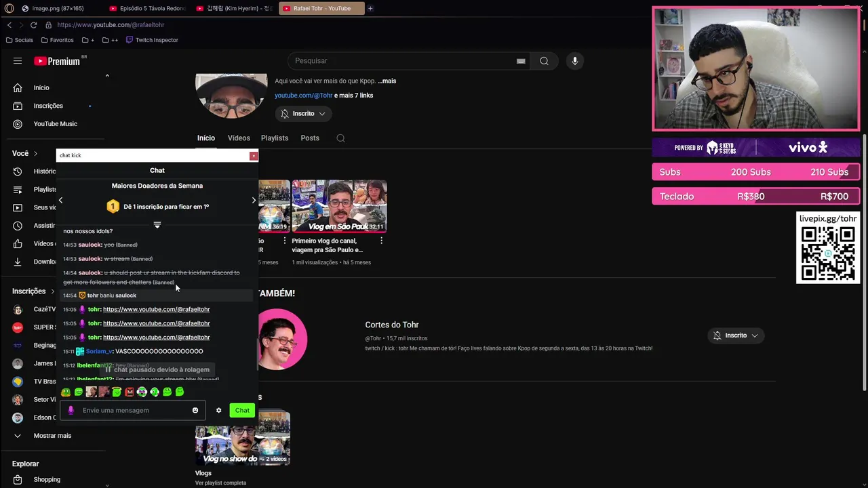
Task: Open the Posts channel tab
Action: (310, 138)
